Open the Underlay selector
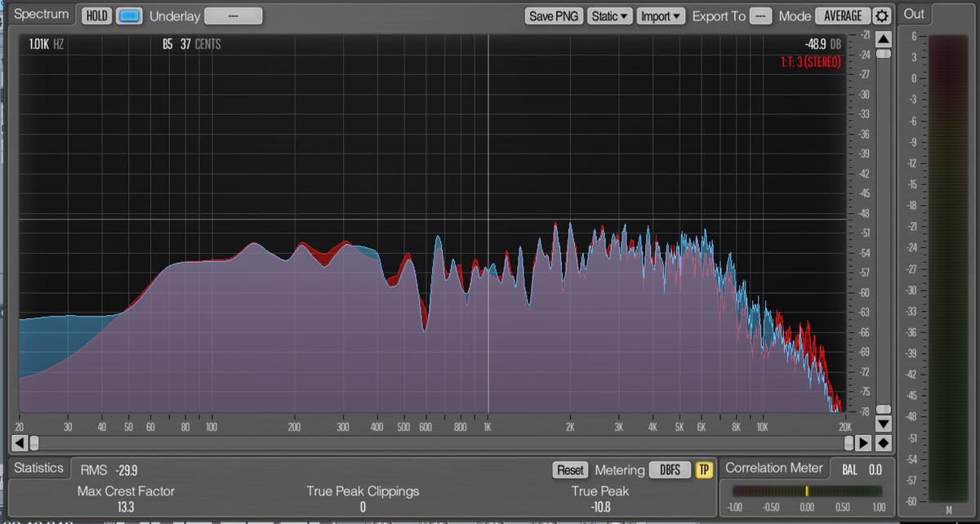This screenshot has height=524, width=980. 233,16
